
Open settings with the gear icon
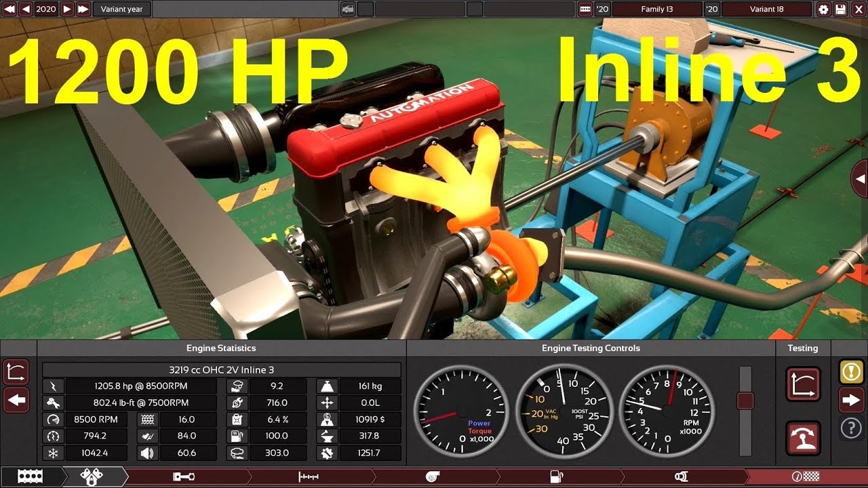[x=823, y=9]
